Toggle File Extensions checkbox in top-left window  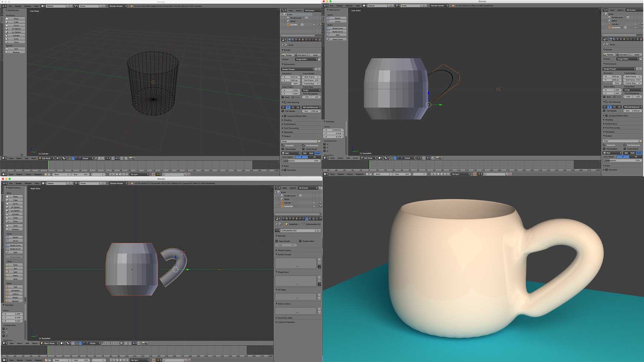click(x=304, y=145)
